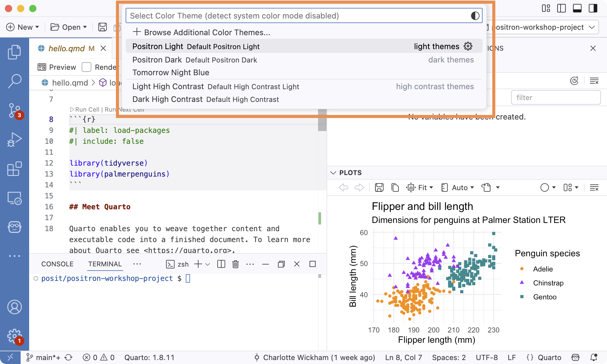Viewport: 607px width, 364px height.
Task: Open plot in new window icon
Action: 486,187
